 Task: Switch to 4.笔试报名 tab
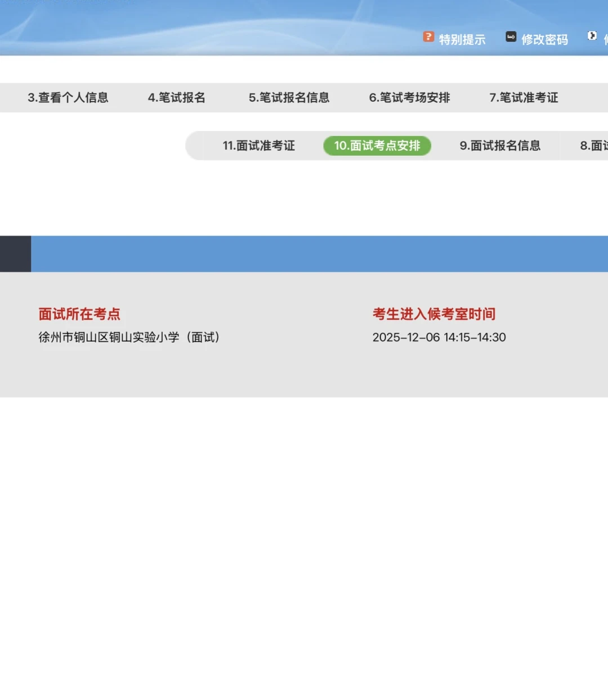[177, 97]
